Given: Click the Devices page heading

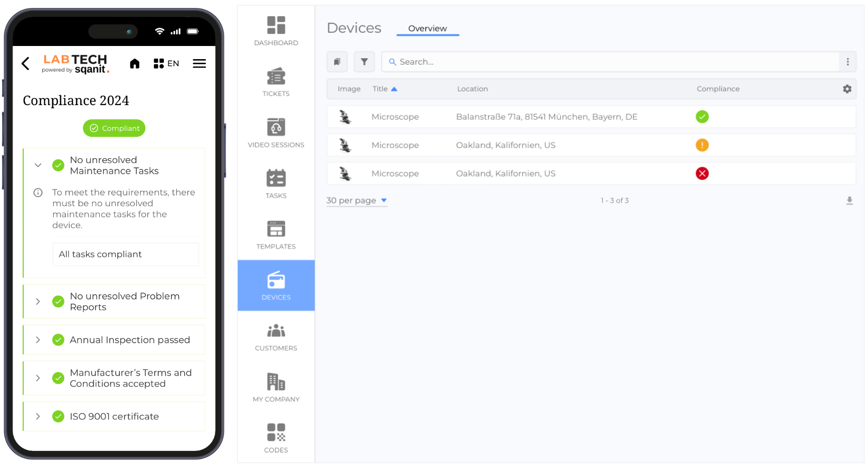Looking at the screenshot, I should click(354, 28).
